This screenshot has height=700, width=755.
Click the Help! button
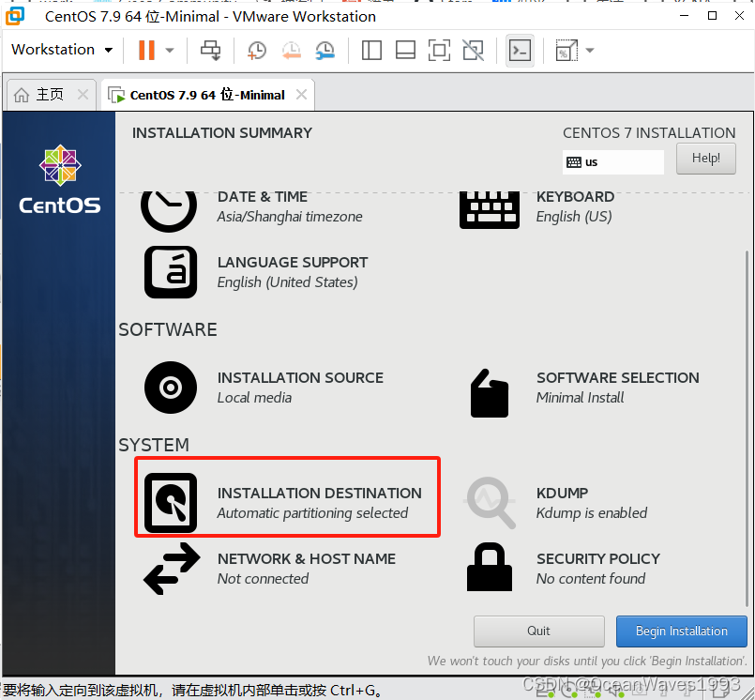click(x=706, y=158)
